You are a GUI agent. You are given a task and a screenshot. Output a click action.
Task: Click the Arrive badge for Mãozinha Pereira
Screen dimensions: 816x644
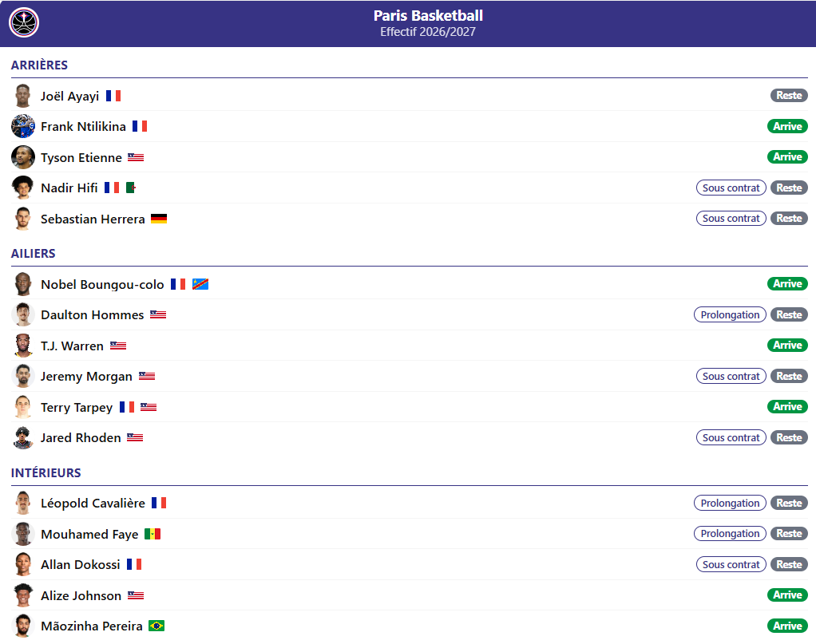[x=787, y=626]
